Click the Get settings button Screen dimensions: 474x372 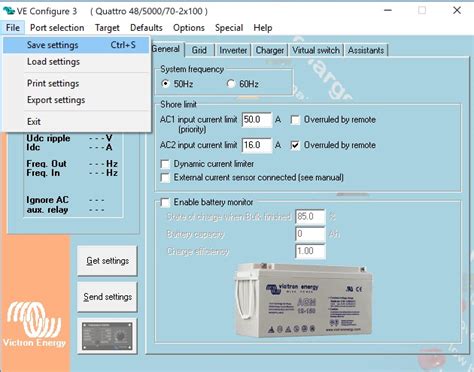pos(107,261)
